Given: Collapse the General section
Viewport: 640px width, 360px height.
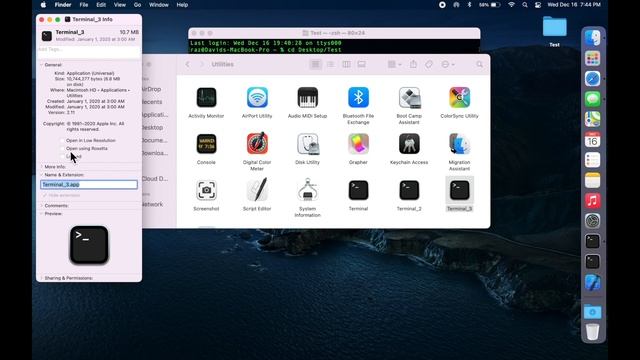Looking at the screenshot, I should click(41, 65).
